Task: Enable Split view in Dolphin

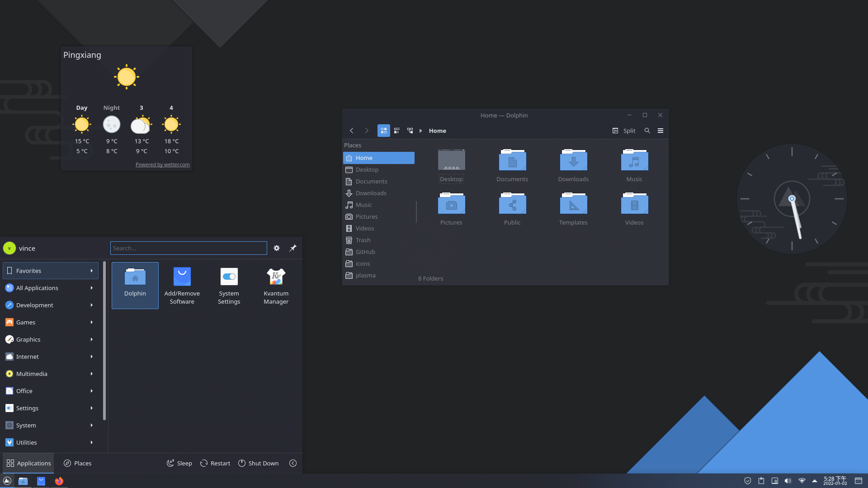Action: coord(624,131)
